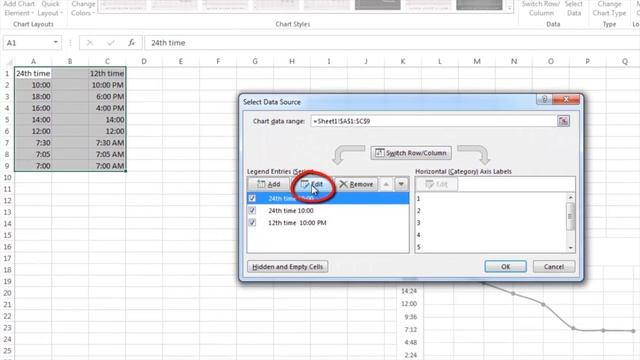The width and height of the screenshot is (640, 360).
Task: Open Quick Layout menu
Action: click(x=51, y=9)
